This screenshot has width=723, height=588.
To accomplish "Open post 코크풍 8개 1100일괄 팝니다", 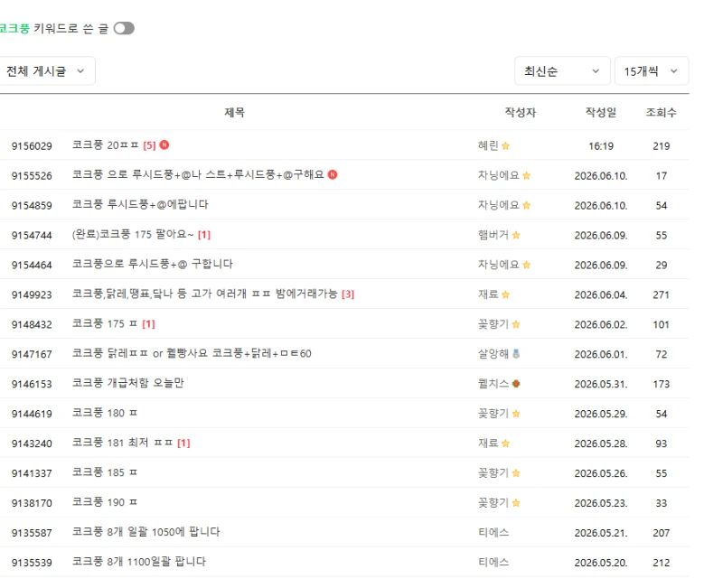I will pos(139,561).
